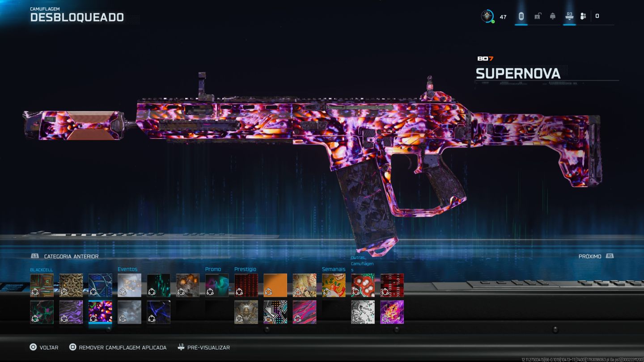Select the golden skull Prestígio camo

(x=246, y=312)
